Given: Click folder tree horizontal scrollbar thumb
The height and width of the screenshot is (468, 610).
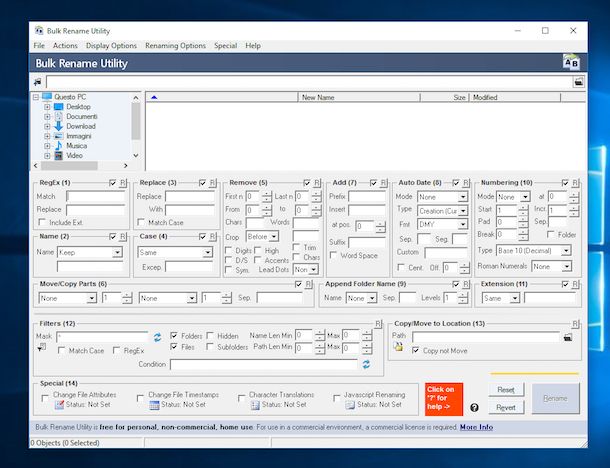Looking at the screenshot, I should pyautogui.click(x=69, y=166).
